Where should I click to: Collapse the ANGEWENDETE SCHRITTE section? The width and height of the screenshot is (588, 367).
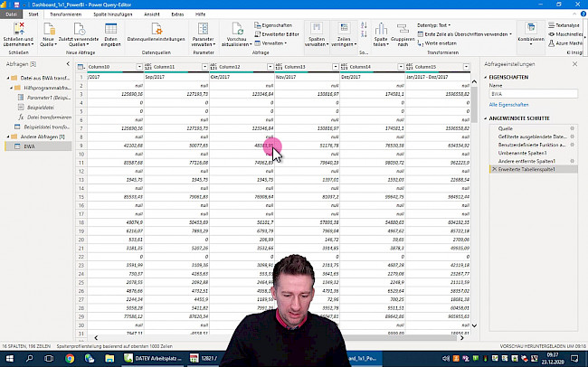pyautogui.click(x=486, y=118)
